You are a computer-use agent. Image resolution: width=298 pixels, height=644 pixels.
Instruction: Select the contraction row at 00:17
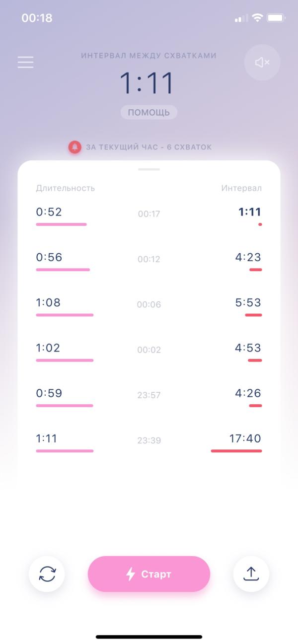[x=149, y=215]
